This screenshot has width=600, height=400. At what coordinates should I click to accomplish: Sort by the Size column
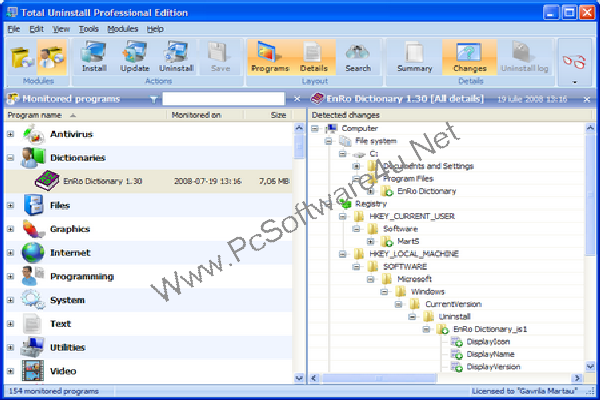click(x=269, y=115)
